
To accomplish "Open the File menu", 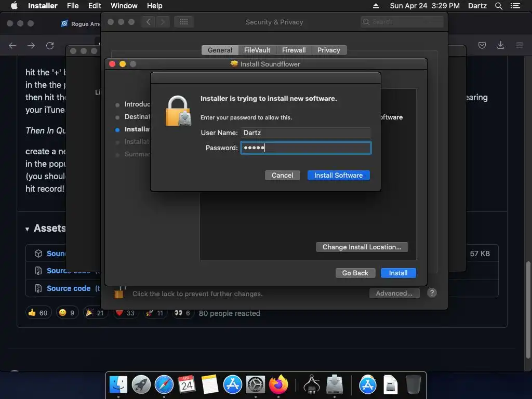I will pos(73,6).
